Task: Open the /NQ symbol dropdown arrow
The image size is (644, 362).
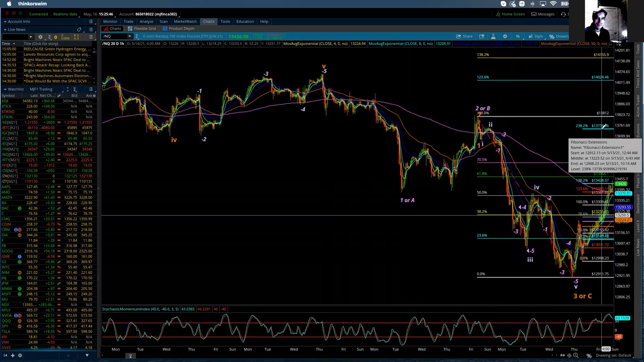Action: point(130,36)
